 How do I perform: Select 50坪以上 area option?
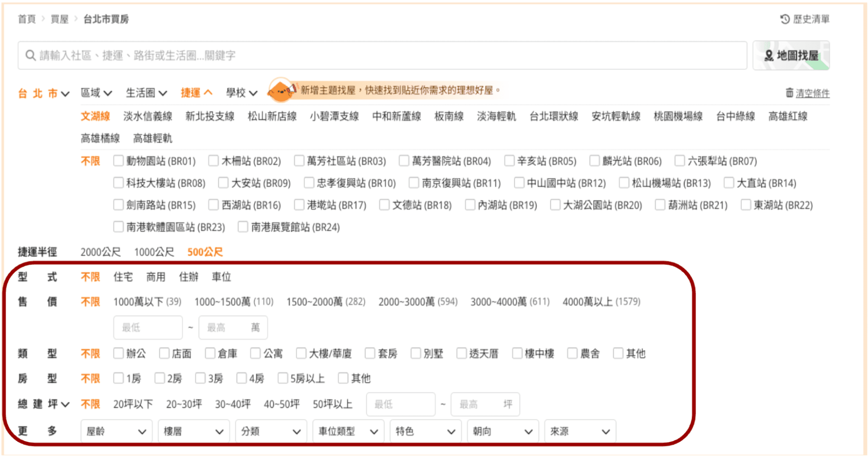(x=332, y=404)
